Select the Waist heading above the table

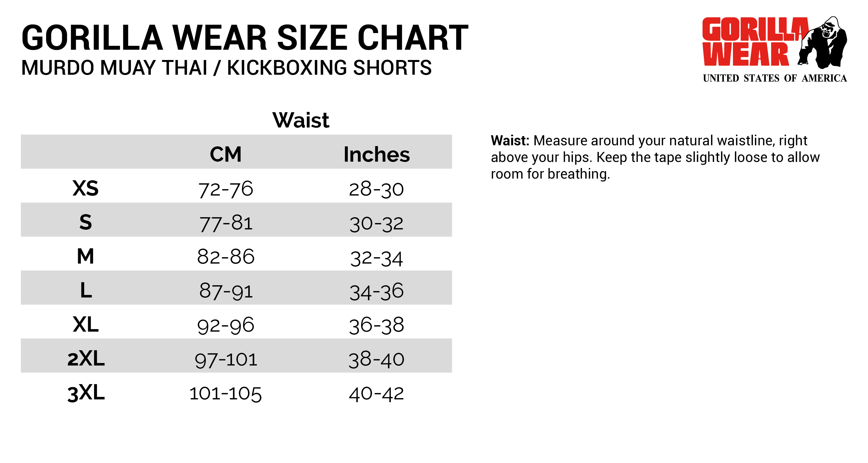pos(301,120)
